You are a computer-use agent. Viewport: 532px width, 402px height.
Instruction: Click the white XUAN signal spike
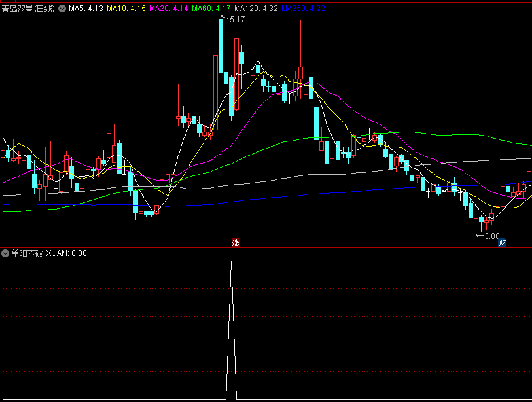[232, 329]
